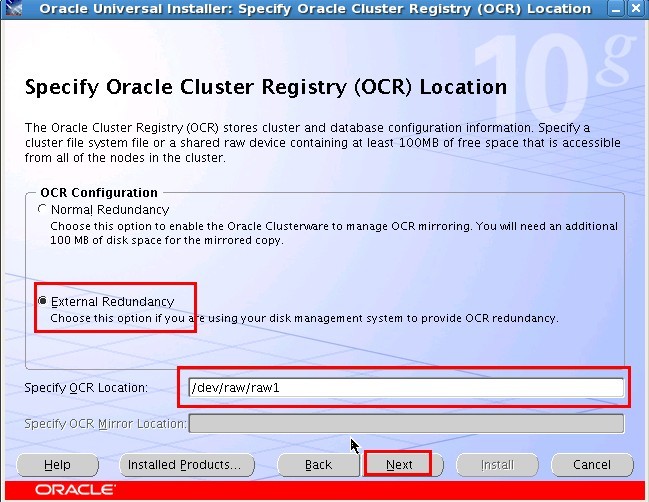Click the Normal Redundancy description text

334,233
